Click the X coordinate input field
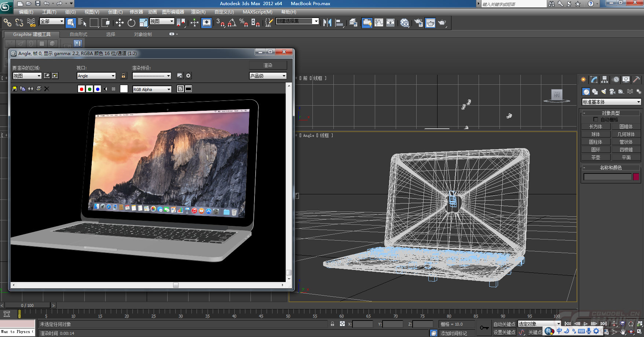Image resolution: width=644 pixels, height=337 pixels. click(363, 324)
